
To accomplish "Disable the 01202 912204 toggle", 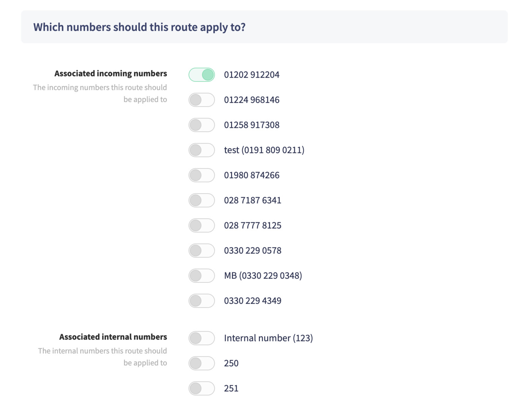I will (x=201, y=75).
